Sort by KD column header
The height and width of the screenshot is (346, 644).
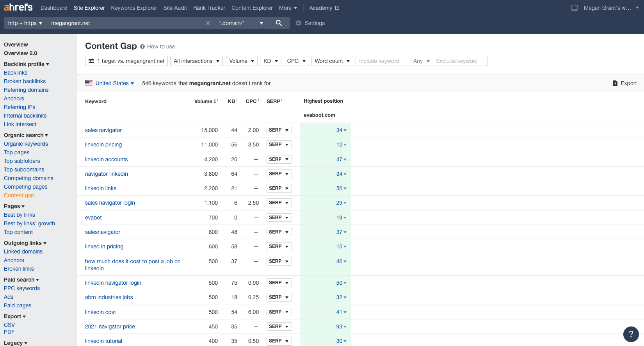[231, 101]
